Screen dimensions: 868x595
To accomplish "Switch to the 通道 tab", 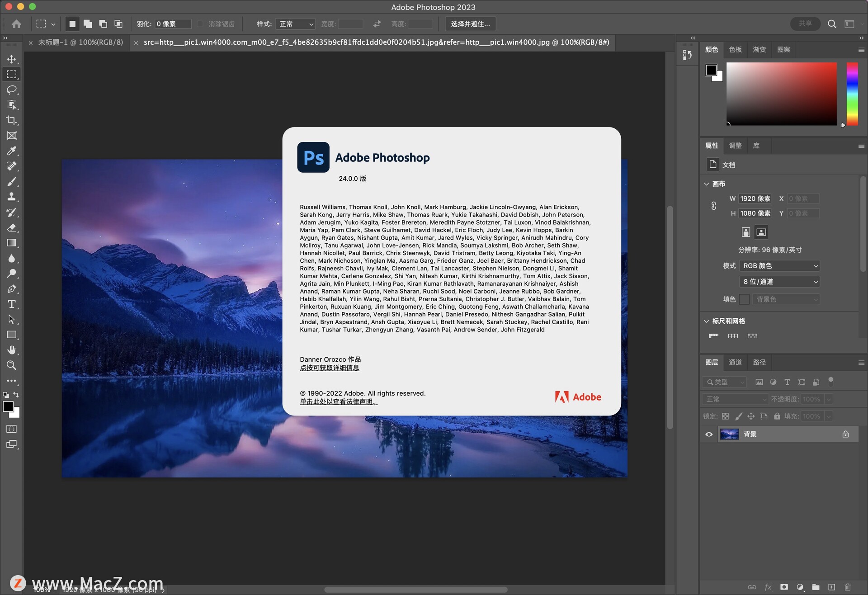I will click(x=735, y=362).
